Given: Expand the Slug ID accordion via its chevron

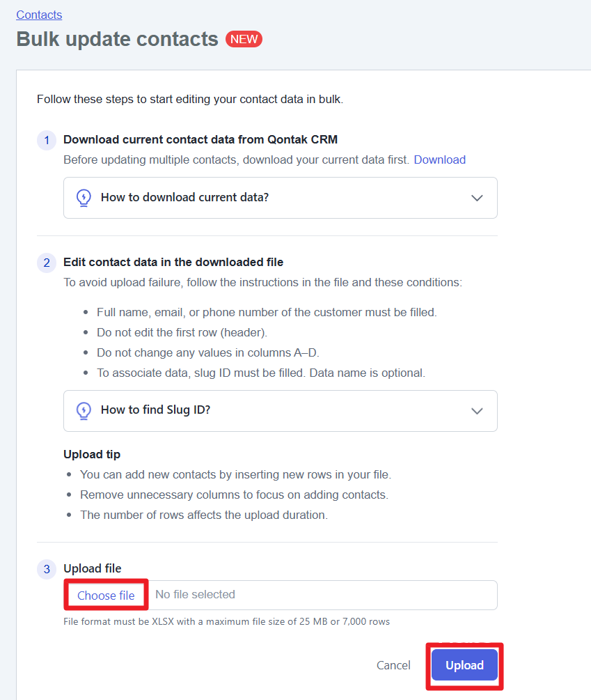Looking at the screenshot, I should 477,411.
